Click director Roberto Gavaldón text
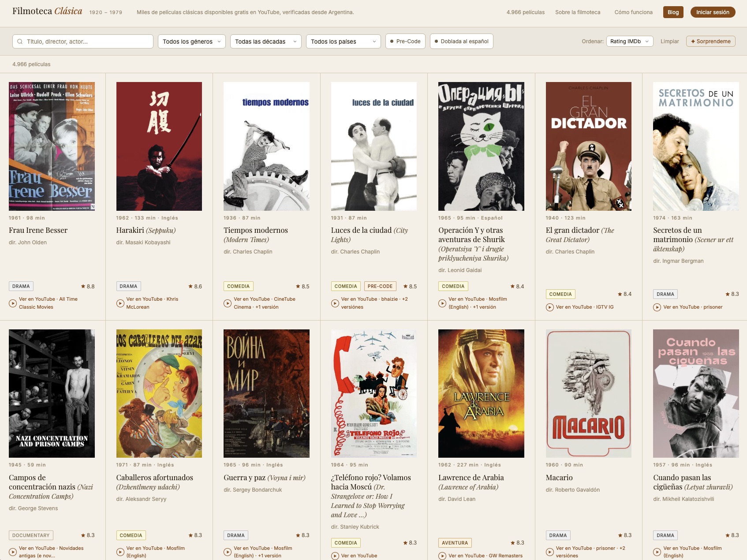 coord(573,490)
